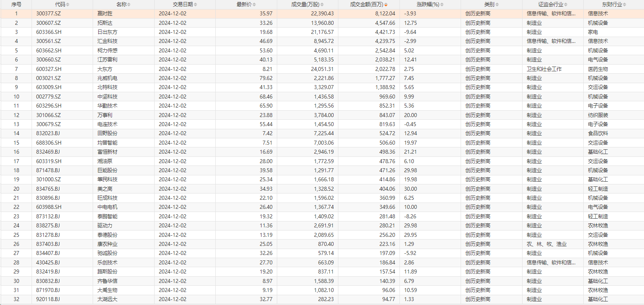This screenshot has width=644, height=305.
Task: Click the 食品饮料 industry cell
Action: click(x=598, y=133)
